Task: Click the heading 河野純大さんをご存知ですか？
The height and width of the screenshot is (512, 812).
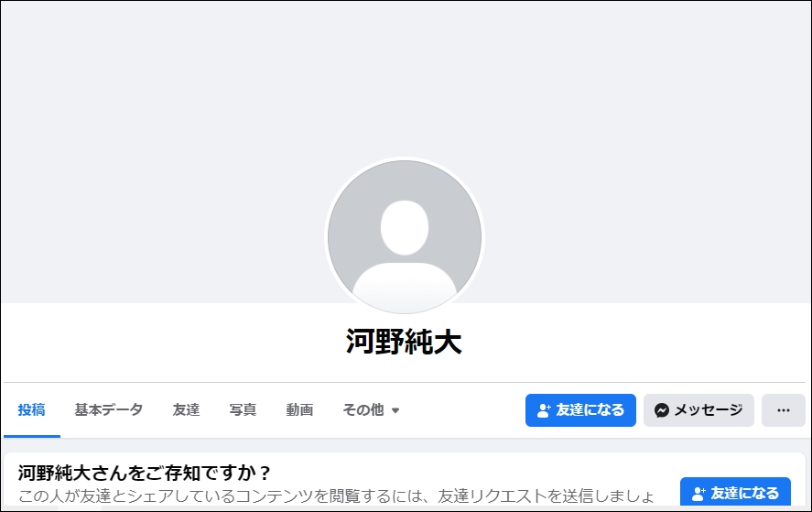Action: tap(145, 473)
